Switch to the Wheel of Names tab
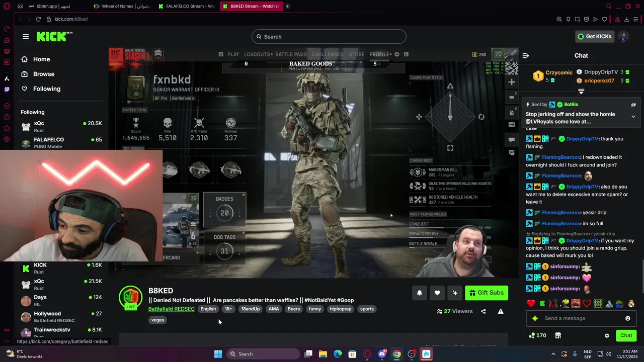The image size is (644, 362). point(122,7)
